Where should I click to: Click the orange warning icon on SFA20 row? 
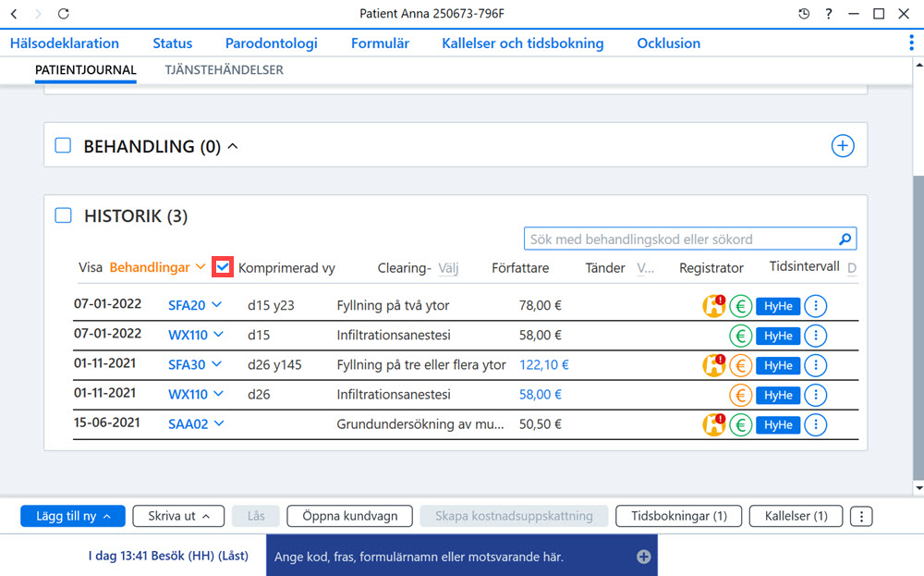click(713, 306)
